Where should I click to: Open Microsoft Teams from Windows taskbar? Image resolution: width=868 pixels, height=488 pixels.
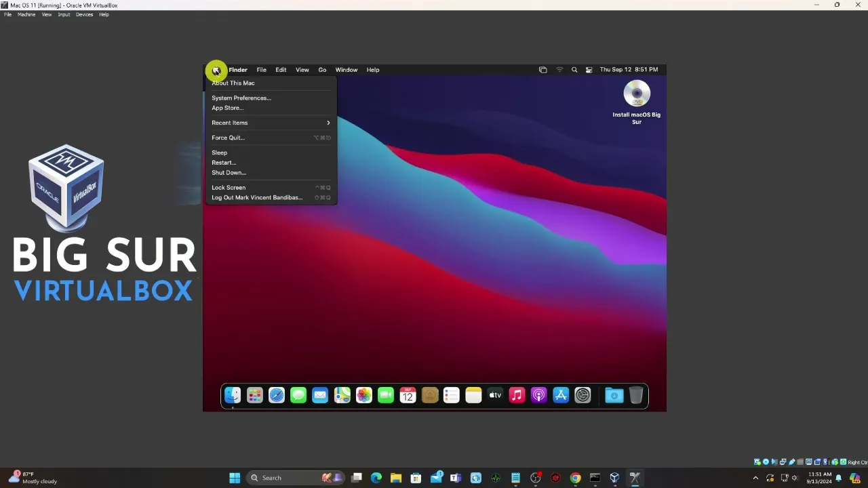point(456,478)
